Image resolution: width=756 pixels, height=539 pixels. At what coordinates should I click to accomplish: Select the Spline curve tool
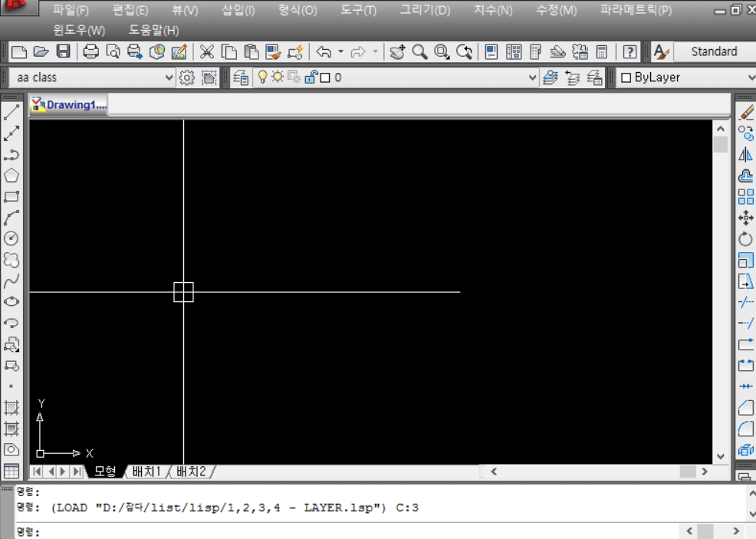pos(11,281)
